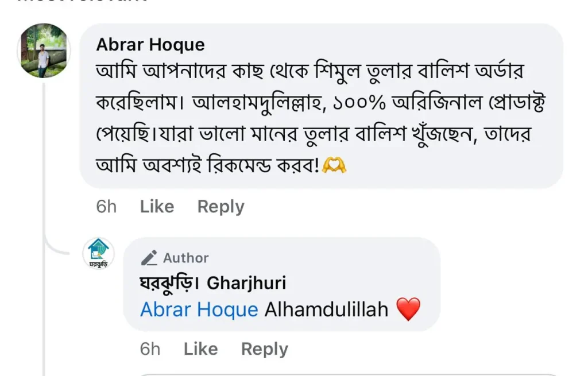The image size is (588, 376).
Task: Click the Abrar Hoque name above the comment
Action: (x=150, y=44)
